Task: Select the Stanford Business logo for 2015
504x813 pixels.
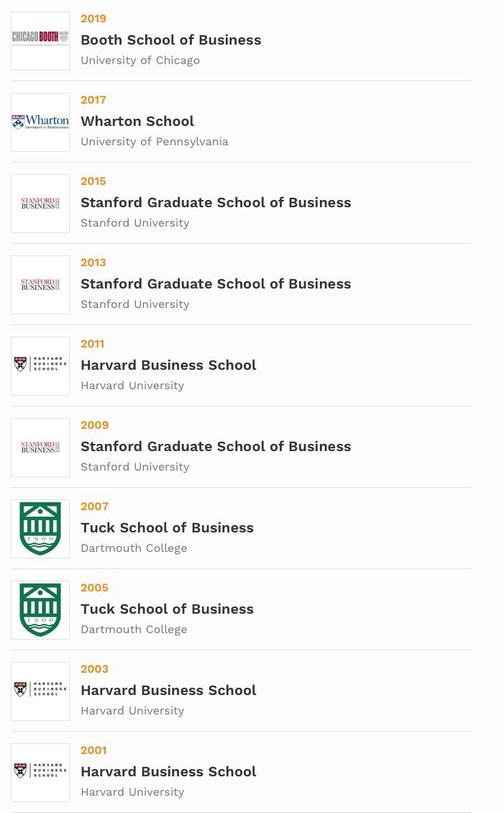Action: click(x=40, y=204)
